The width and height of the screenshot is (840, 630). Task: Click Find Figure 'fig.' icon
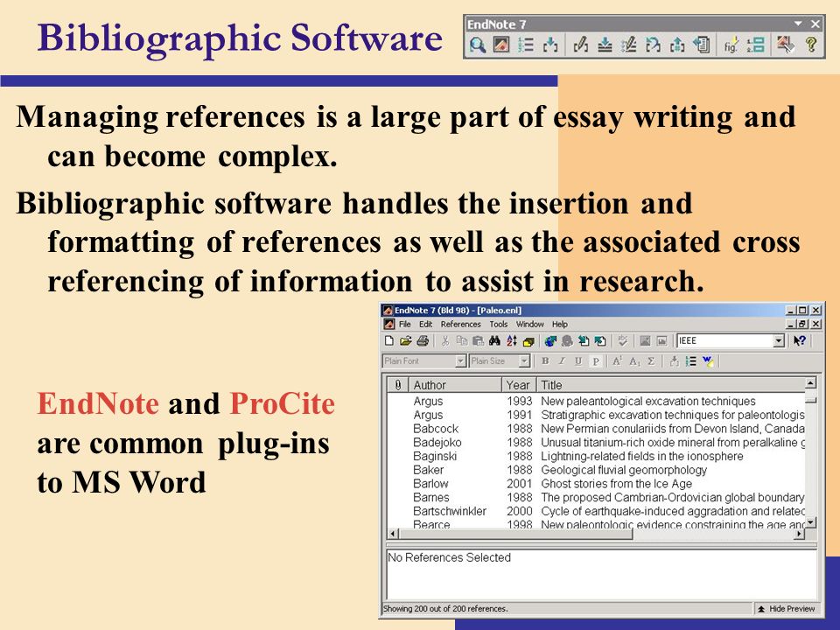731,45
